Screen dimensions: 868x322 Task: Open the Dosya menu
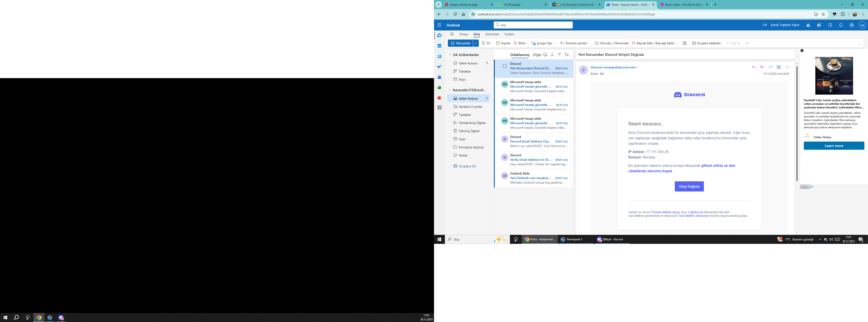(x=464, y=34)
